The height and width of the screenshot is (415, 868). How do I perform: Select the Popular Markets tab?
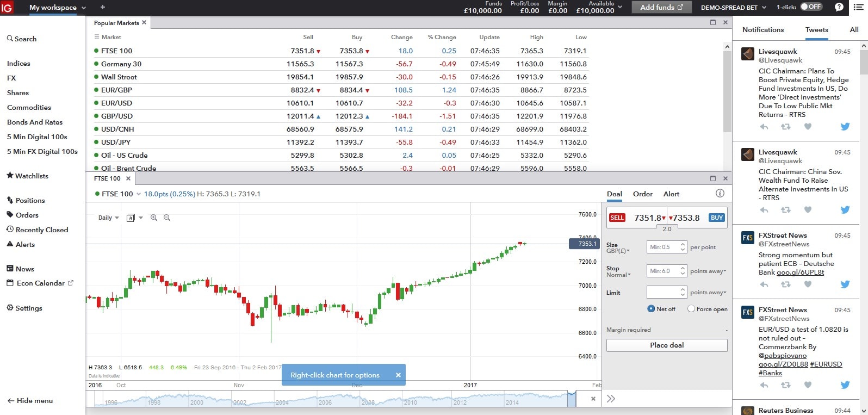coord(116,23)
